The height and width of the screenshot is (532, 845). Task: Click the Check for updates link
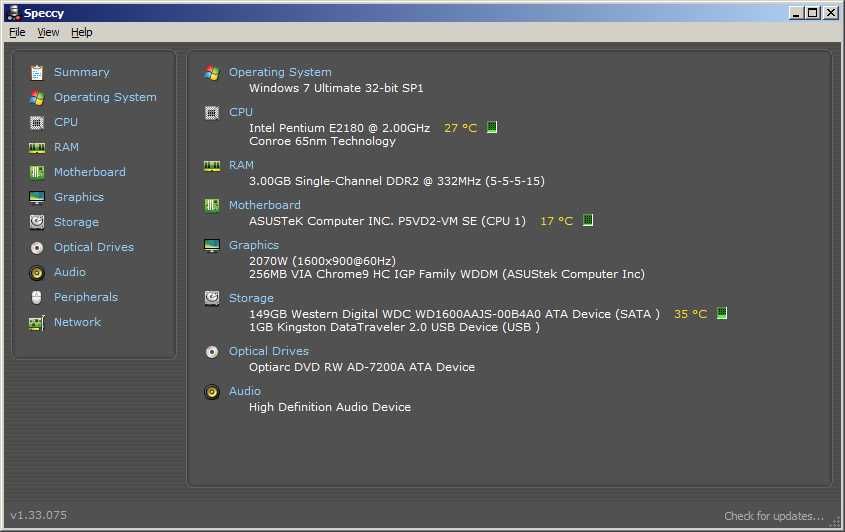point(774,516)
